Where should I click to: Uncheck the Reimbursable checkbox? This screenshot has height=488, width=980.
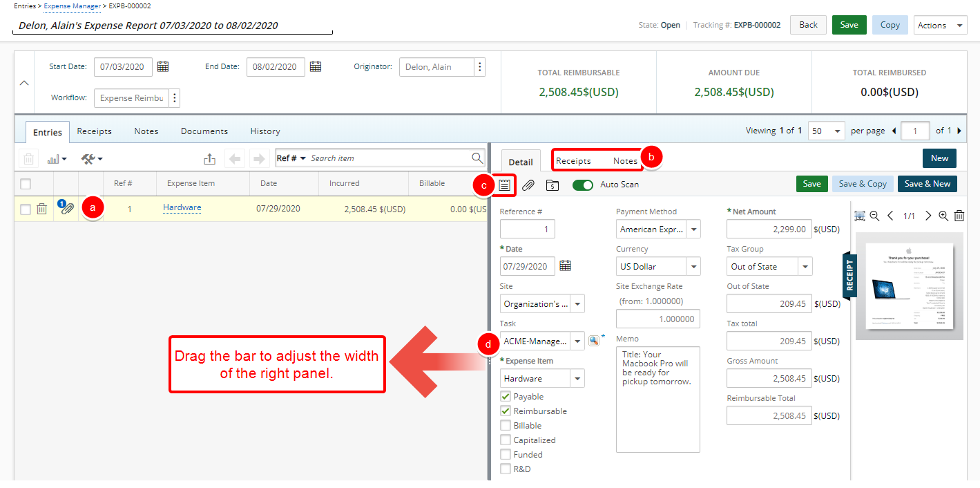[x=506, y=411]
